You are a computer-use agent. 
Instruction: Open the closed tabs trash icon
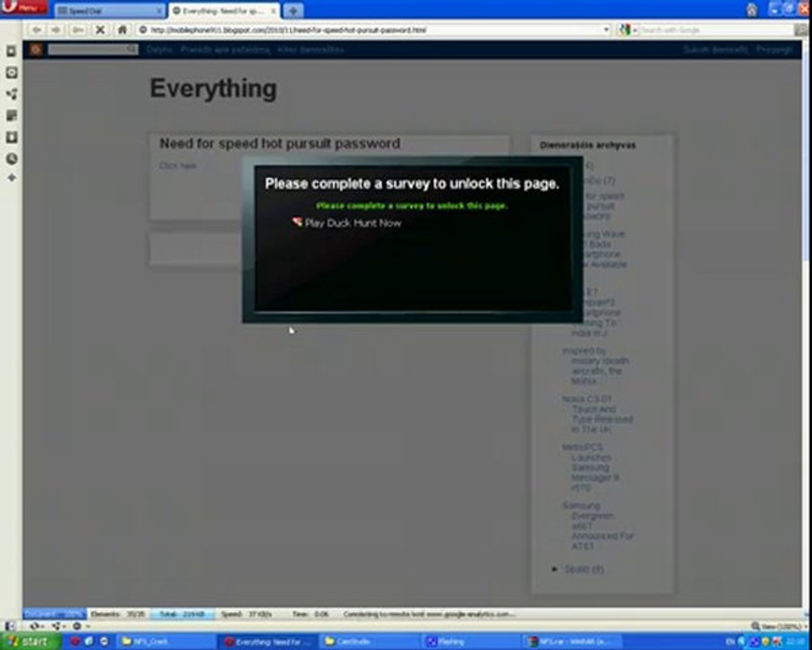[751, 10]
